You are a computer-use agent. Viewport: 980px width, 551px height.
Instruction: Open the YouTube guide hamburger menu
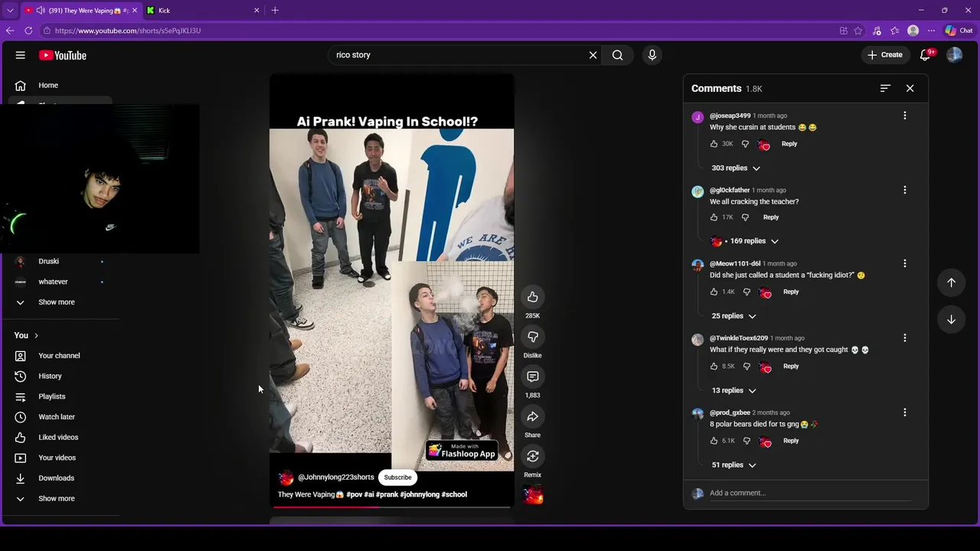21,55
